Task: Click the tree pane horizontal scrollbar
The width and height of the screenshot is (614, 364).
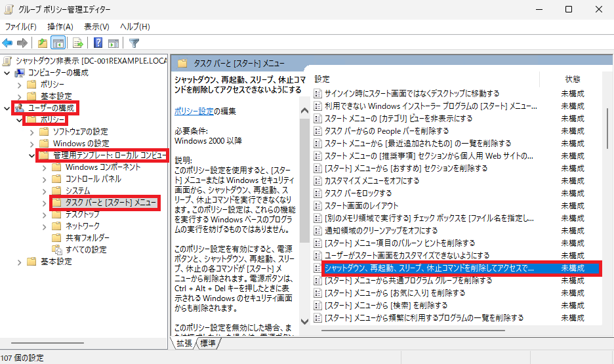Action: (47, 343)
